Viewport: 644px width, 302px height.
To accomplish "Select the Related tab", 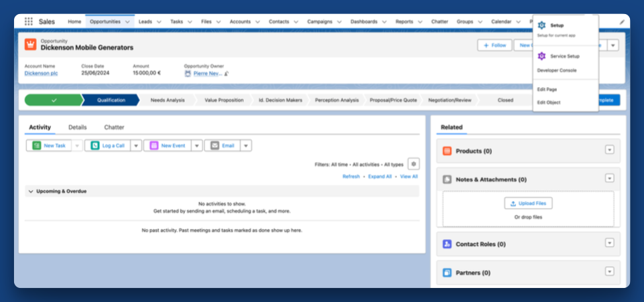I will (x=452, y=128).
